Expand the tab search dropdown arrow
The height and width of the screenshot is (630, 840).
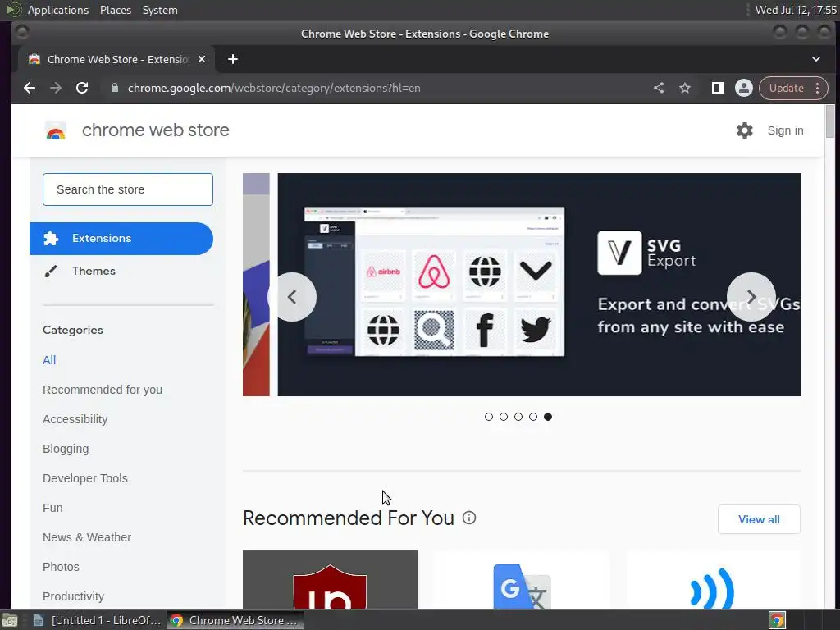(816, 59)
